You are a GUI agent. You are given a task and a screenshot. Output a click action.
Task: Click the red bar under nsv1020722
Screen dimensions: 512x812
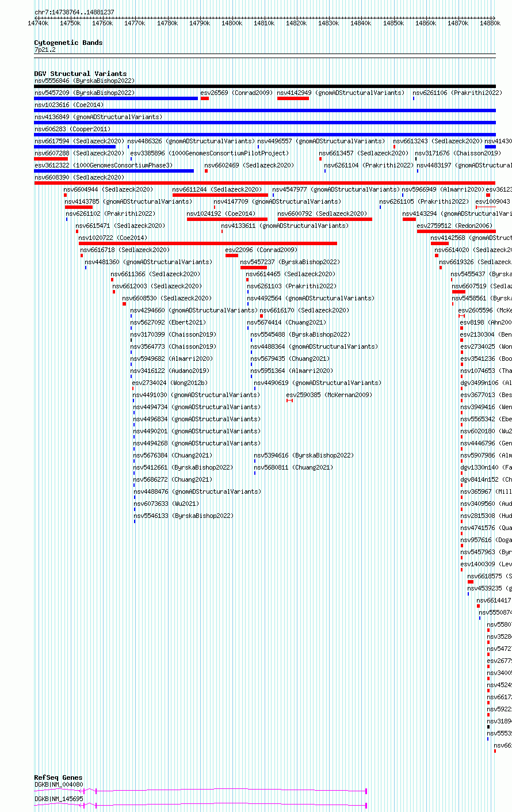pos(208,243)
